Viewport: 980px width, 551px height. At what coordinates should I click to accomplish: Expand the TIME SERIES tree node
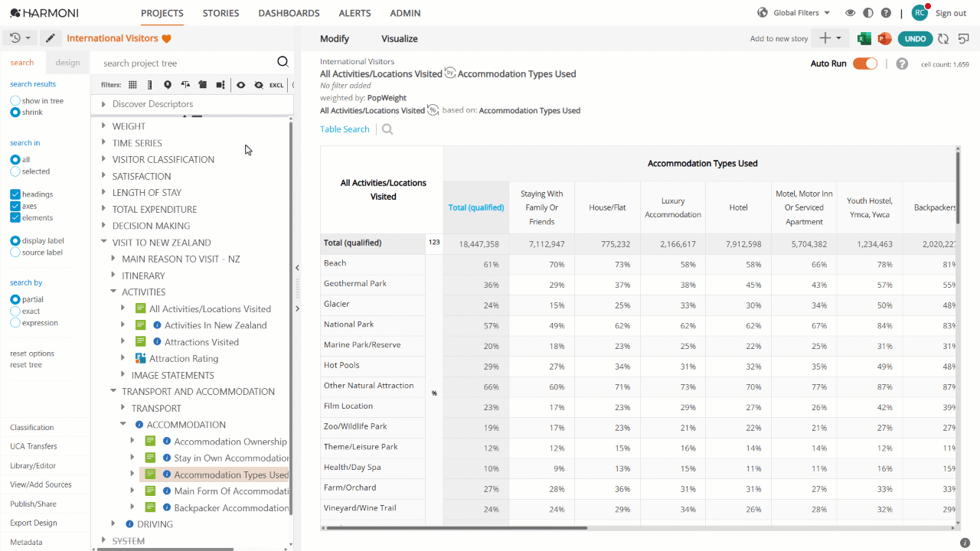[104, 143]
